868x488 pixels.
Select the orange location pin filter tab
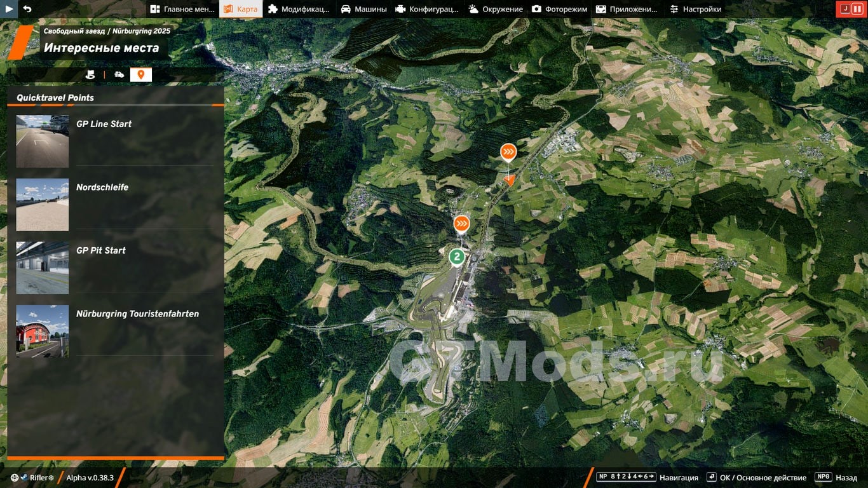pos(141,75)
